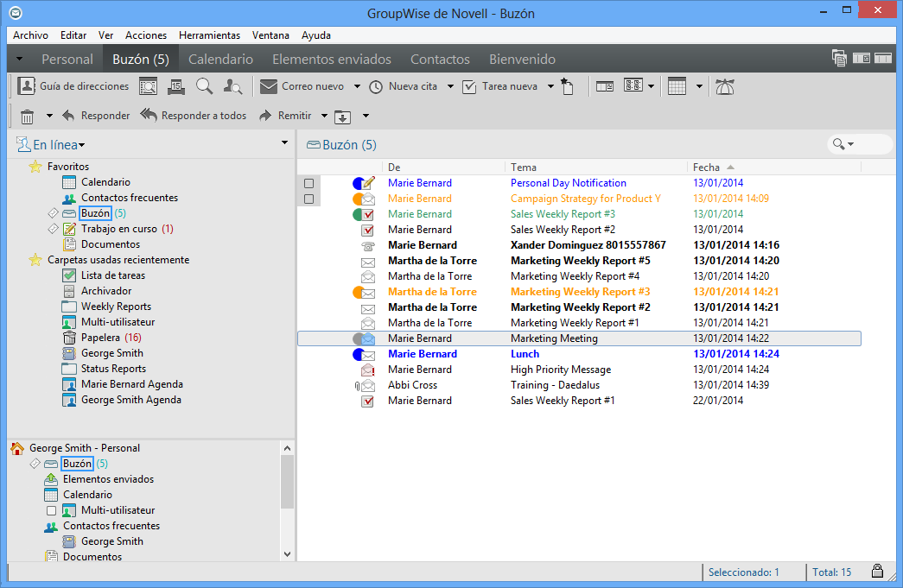Click the trash delete icon

coord(27,117)
